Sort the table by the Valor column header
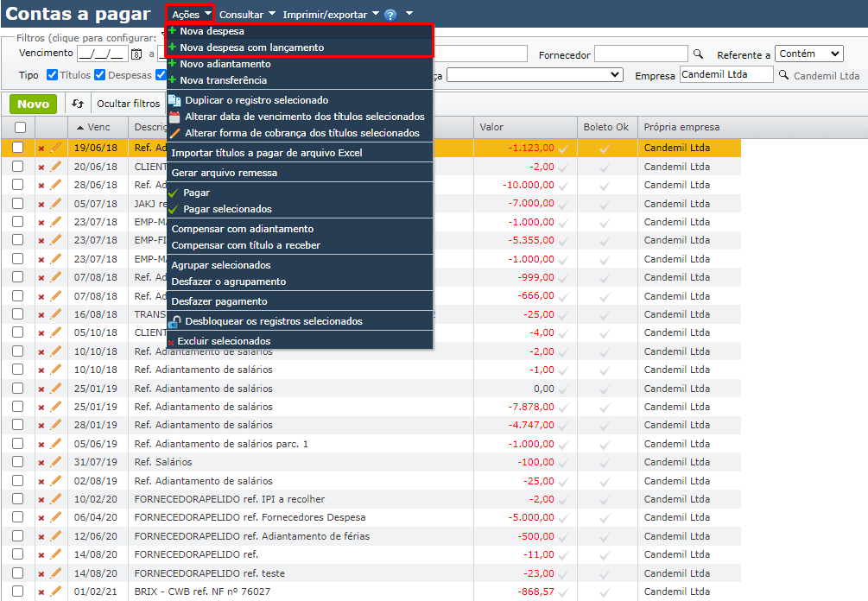 491,128
